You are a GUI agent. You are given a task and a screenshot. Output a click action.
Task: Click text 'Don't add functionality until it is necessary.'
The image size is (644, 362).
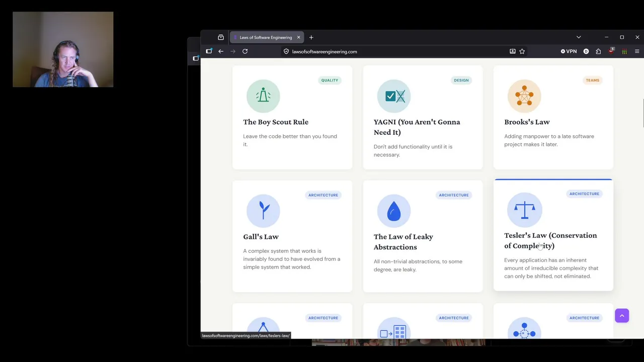point(413,151)
